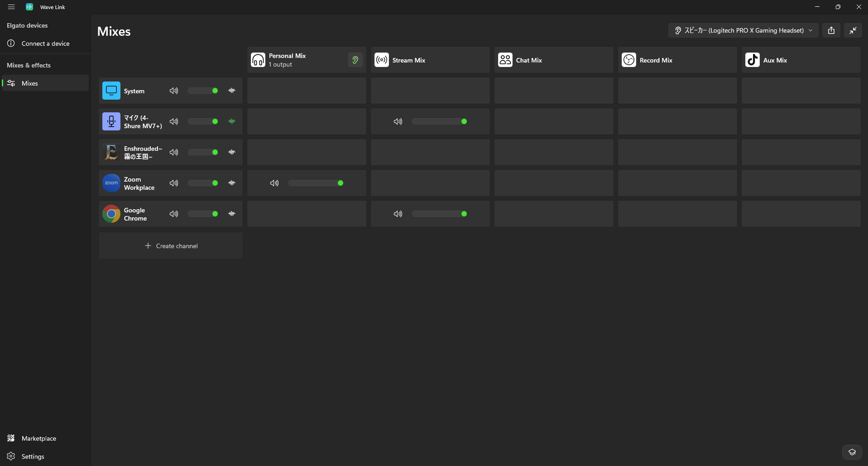Click the collapse view arrows icon
Viewport: 868px width, 466px height.
[x=853, y=30]
